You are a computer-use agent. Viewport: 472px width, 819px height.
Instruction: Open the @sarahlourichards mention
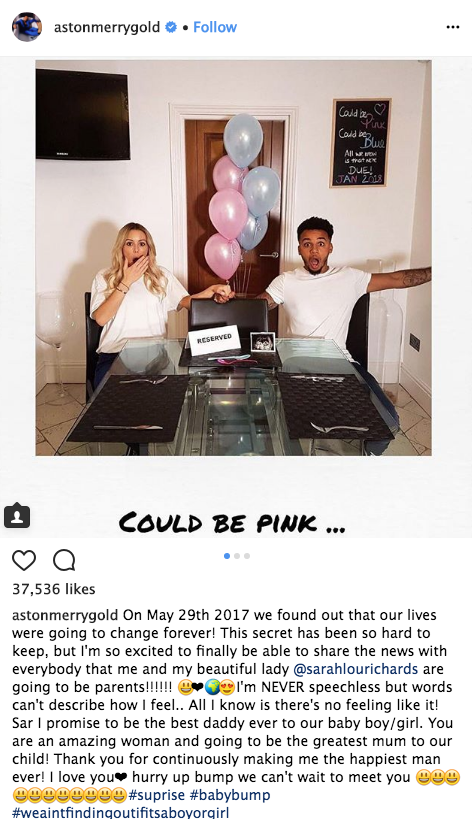pos(356,669)
